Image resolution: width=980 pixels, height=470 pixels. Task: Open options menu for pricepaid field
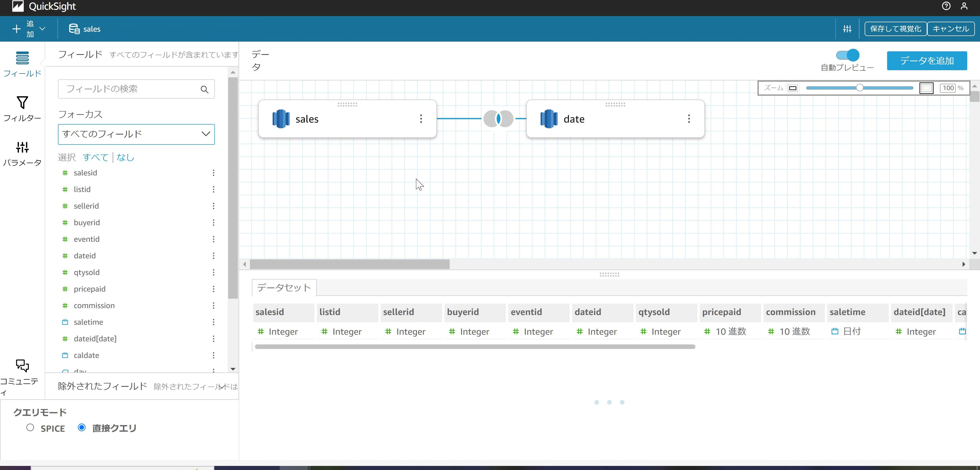pyautogui.click(x=213, y=289)
